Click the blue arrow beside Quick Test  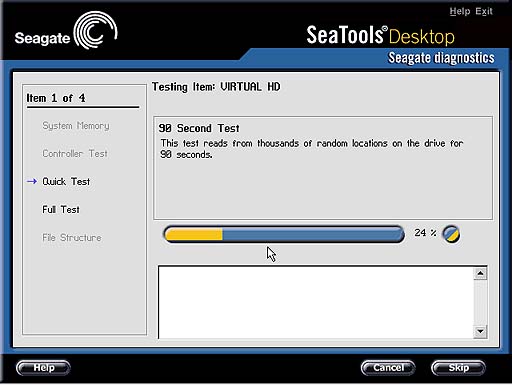(x=32, y=181)
